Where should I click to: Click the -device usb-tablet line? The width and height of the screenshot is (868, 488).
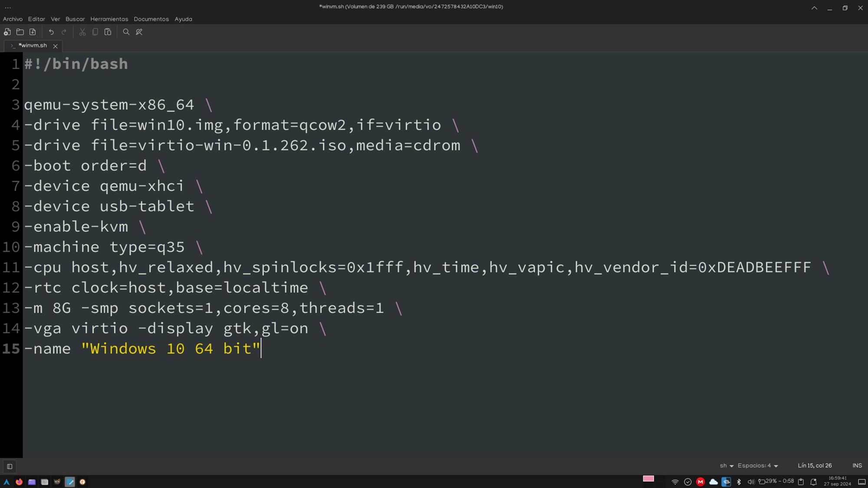[118, 206]
